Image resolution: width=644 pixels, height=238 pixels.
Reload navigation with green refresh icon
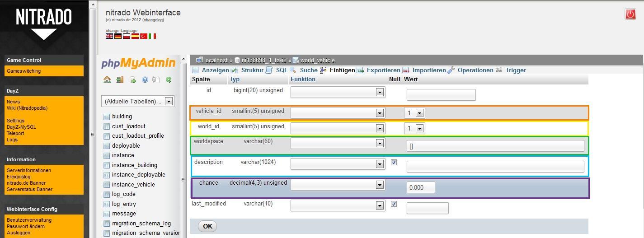pos(169,79)
